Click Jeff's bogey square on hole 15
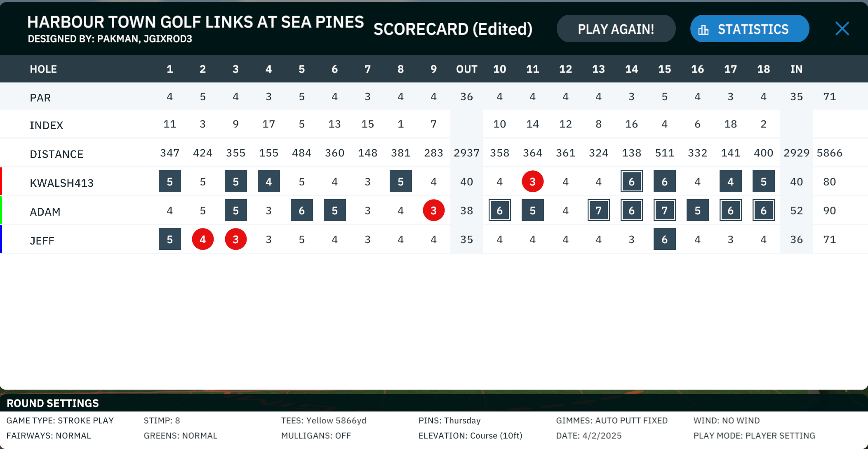 665,239
